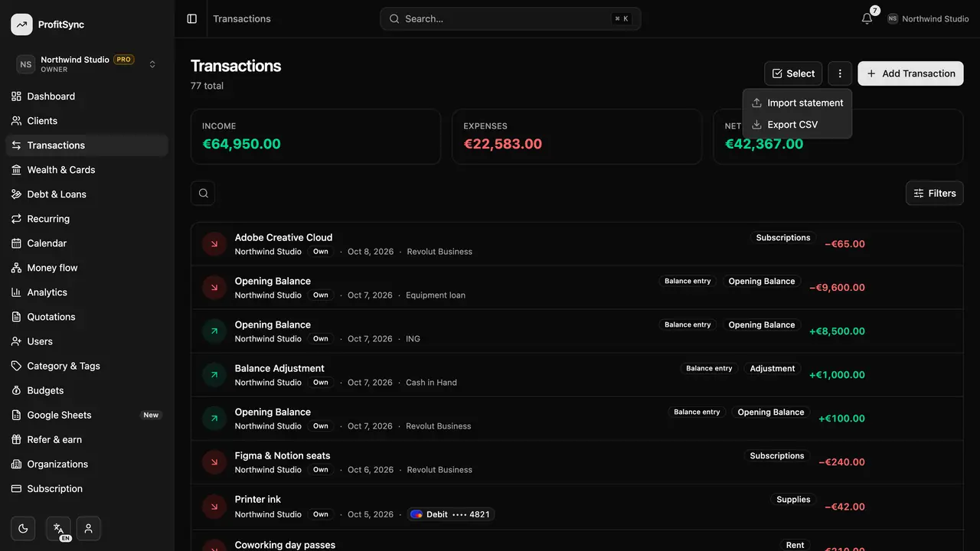This screenshot has width=980, height=551.
Task: Open Northwind Studio account menu in header
Action: (x=928, y=18)
